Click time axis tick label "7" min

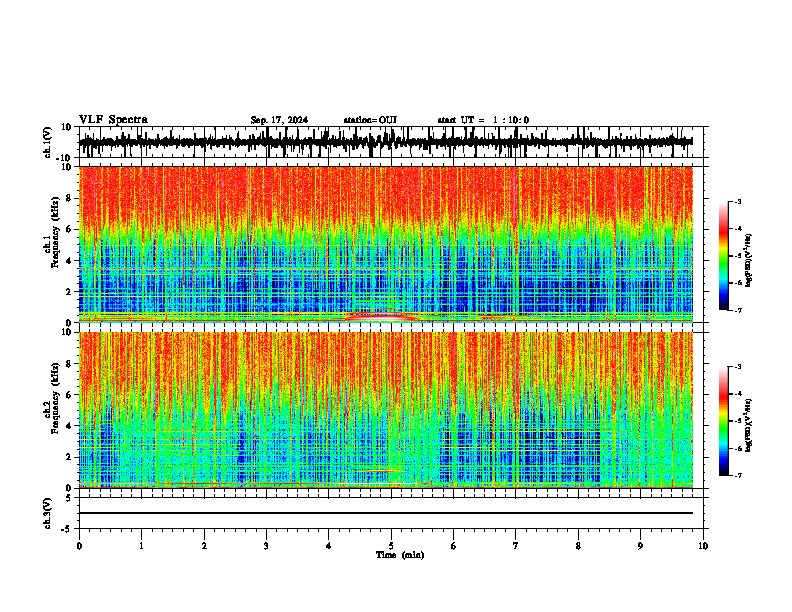click(x=516, y=546)
